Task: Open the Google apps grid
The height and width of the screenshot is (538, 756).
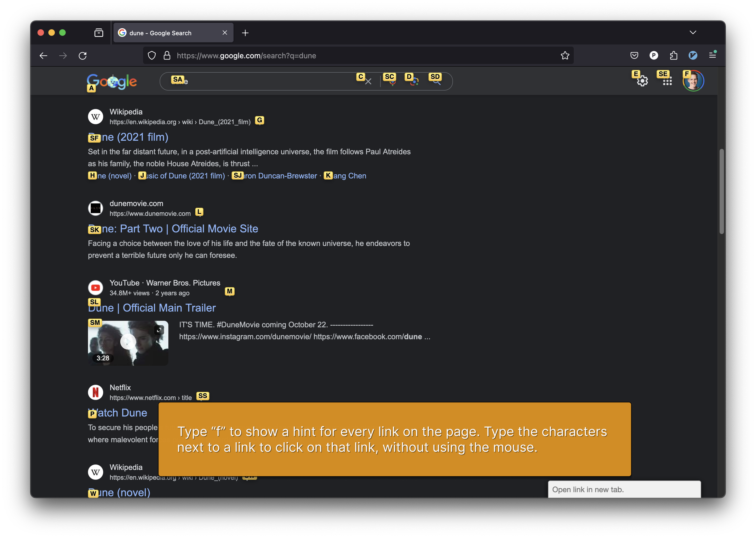Action: coord(667,81)
